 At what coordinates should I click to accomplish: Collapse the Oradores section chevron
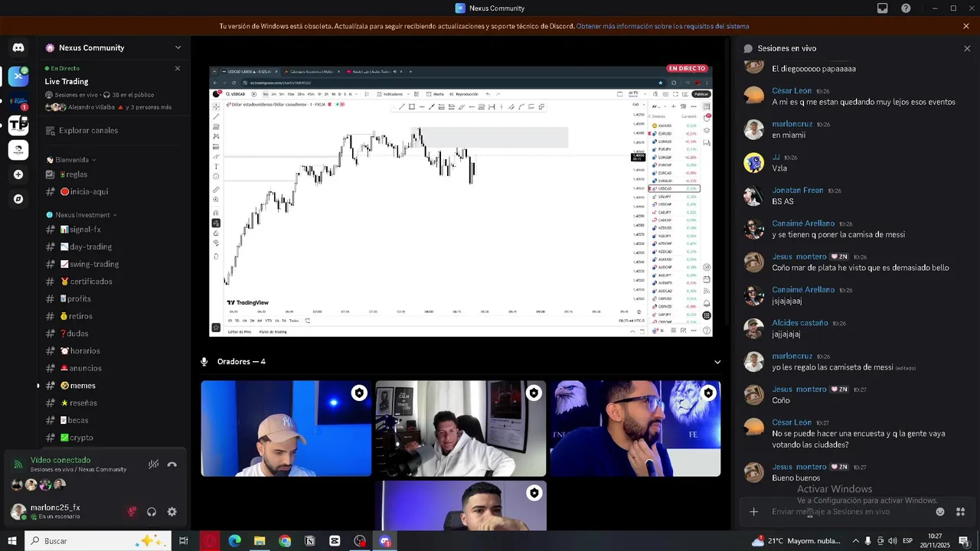click(x=717, y=362)
